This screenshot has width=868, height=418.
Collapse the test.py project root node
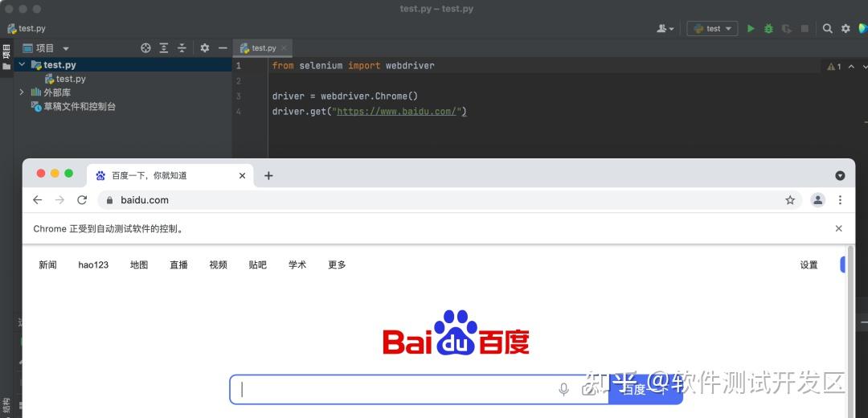23,65
